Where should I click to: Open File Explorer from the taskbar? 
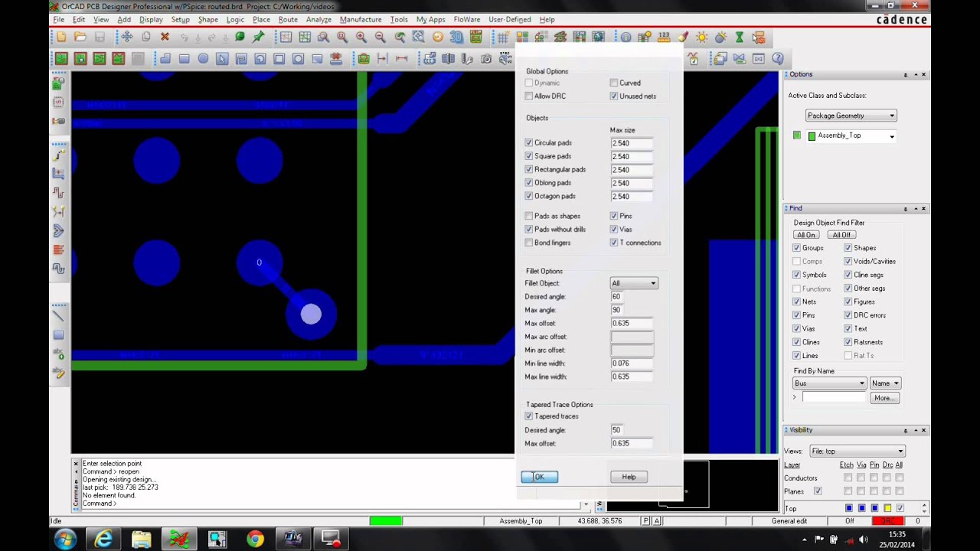point(142,539)
